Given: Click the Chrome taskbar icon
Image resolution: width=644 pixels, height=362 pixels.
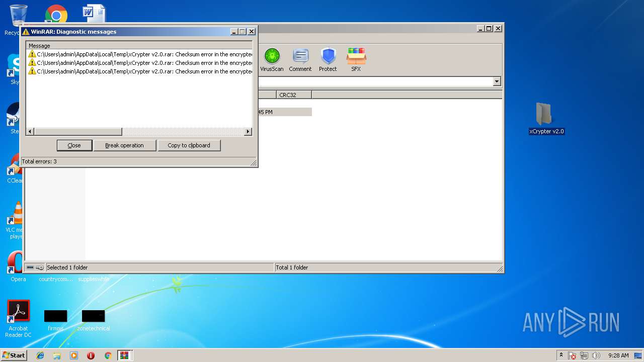Looking at the screenshot, I should click(x=108, y=355).
